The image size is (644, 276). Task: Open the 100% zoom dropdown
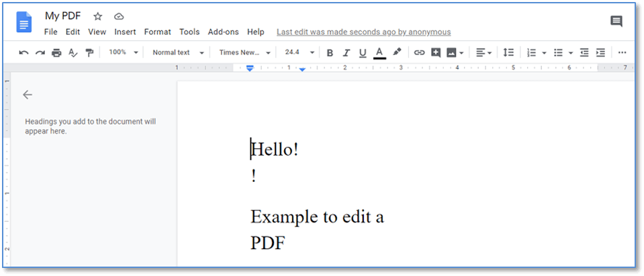pyautogui.click(x=124, y=52)
